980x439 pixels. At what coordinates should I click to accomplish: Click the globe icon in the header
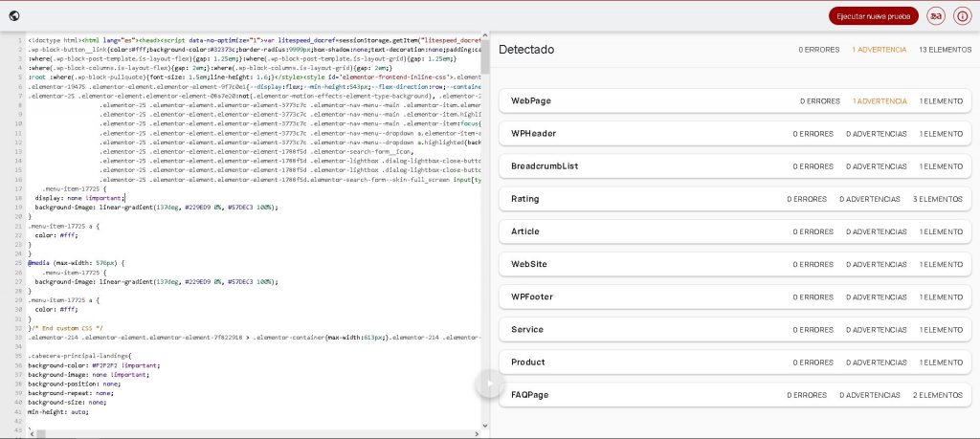coord(14,15)
